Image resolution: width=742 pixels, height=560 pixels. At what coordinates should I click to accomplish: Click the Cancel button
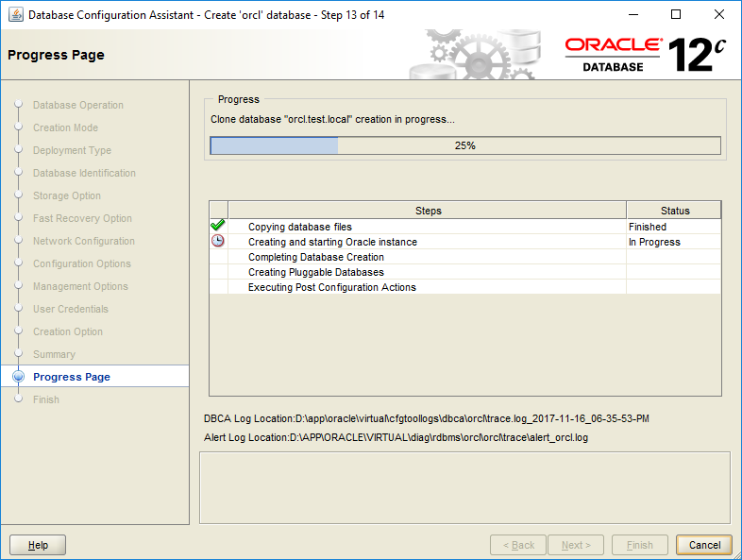pos(704,545)
